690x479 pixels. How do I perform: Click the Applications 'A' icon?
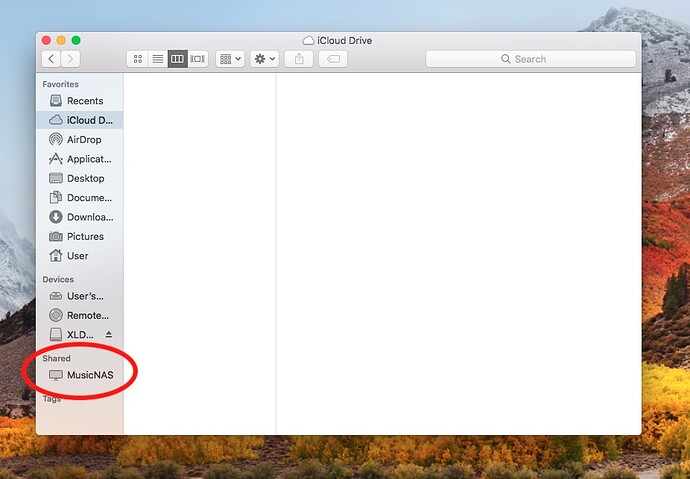point(55,159)
